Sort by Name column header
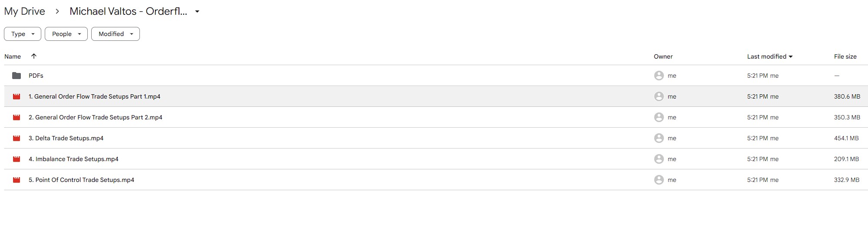Viewport: 868px width, 238px height. point(13,56)
